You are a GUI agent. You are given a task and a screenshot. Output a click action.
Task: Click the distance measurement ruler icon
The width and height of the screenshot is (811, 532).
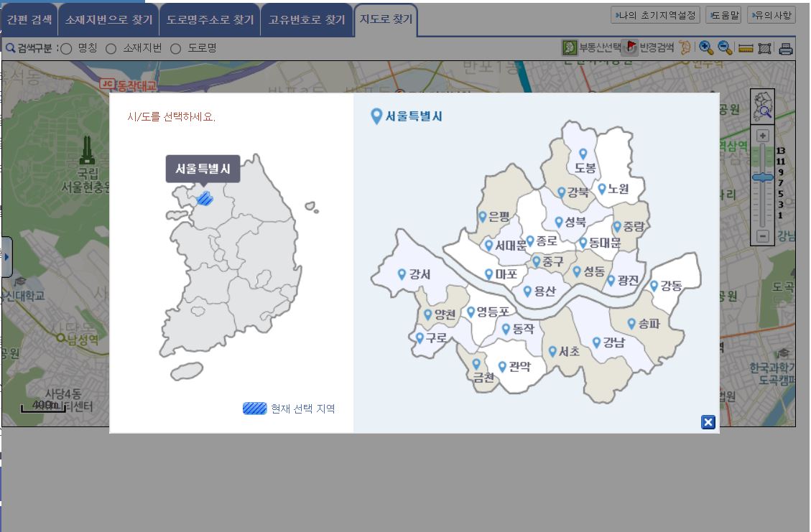coord(746,47)
